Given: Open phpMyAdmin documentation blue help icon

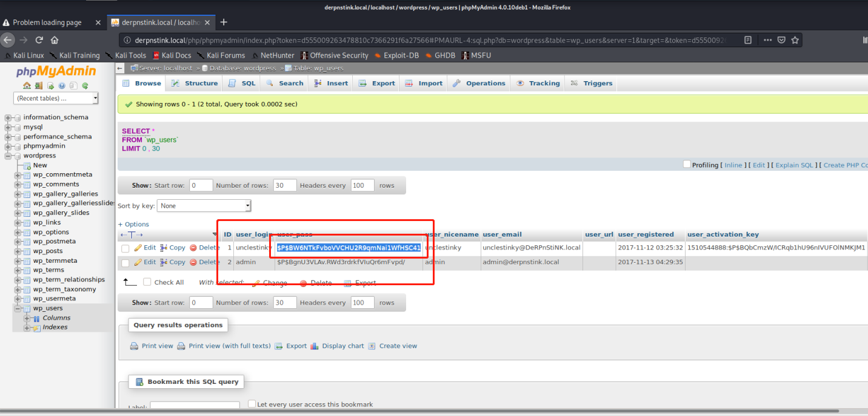Looking at the screenshot, I should coord(62,85).
